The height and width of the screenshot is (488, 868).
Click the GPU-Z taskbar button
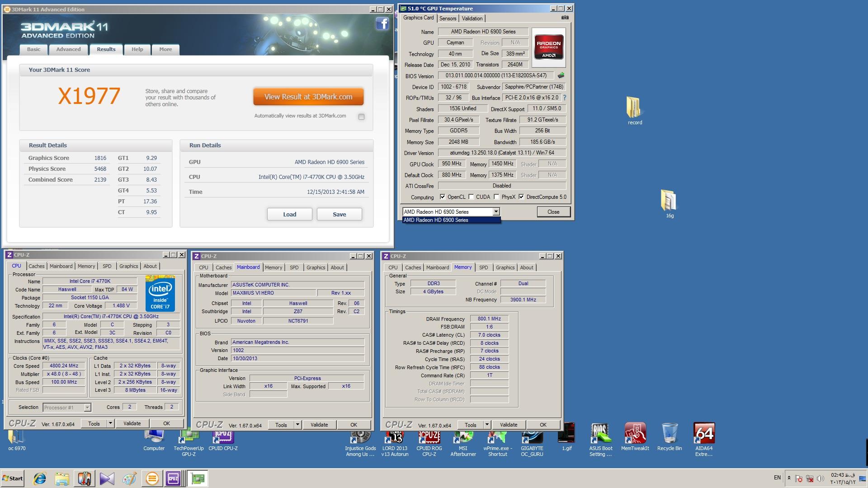(x=198, y=478)
